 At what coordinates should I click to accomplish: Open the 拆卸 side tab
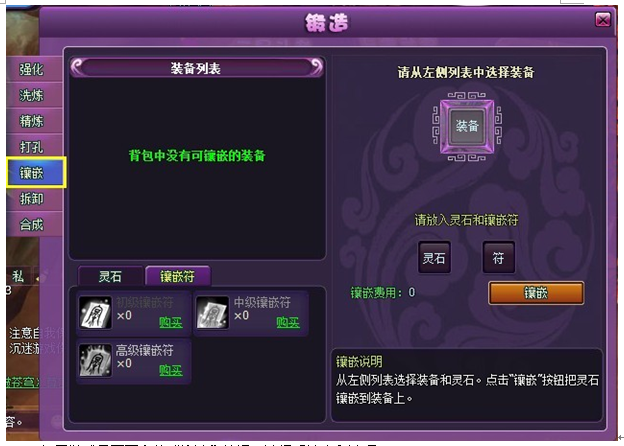click(35, 199)
